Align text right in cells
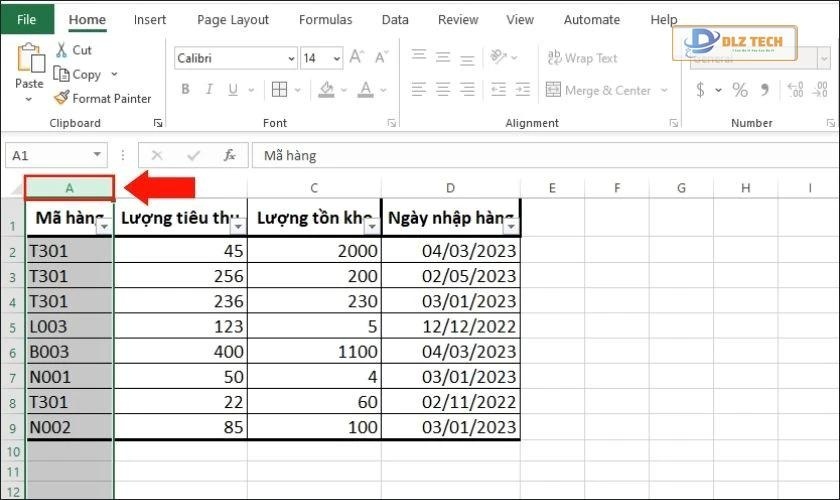 467,89
